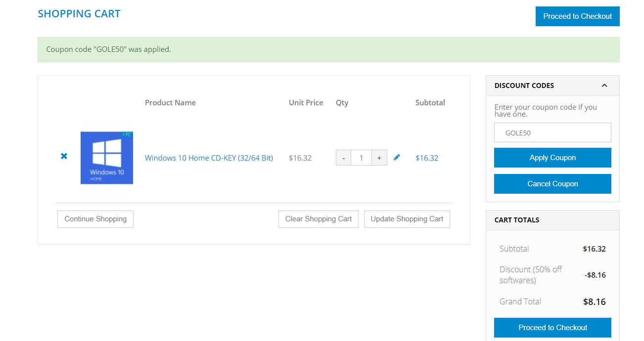Image resolution: width=644 pixels, height=341 pixels.
Task: Click the Subtotal column header
Action: (430, 103)
